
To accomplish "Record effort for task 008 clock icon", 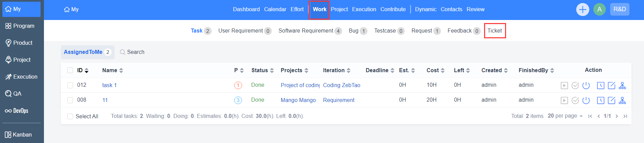I will [x=600, y=100].
